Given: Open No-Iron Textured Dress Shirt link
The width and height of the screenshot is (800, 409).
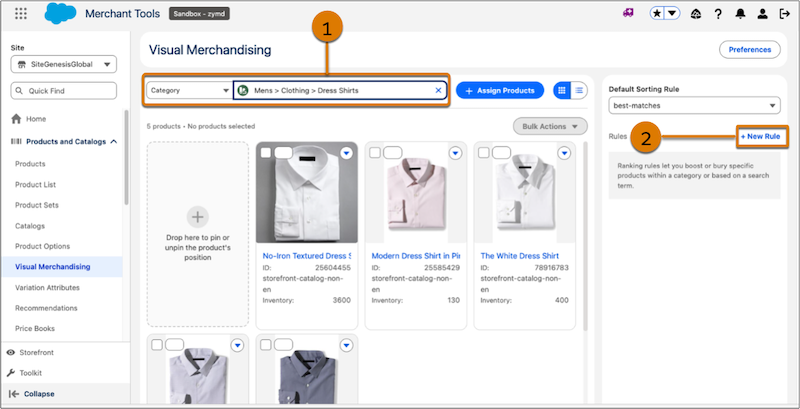Looking at the screenshot, I should pyautogui.click(x=307, y=256).
